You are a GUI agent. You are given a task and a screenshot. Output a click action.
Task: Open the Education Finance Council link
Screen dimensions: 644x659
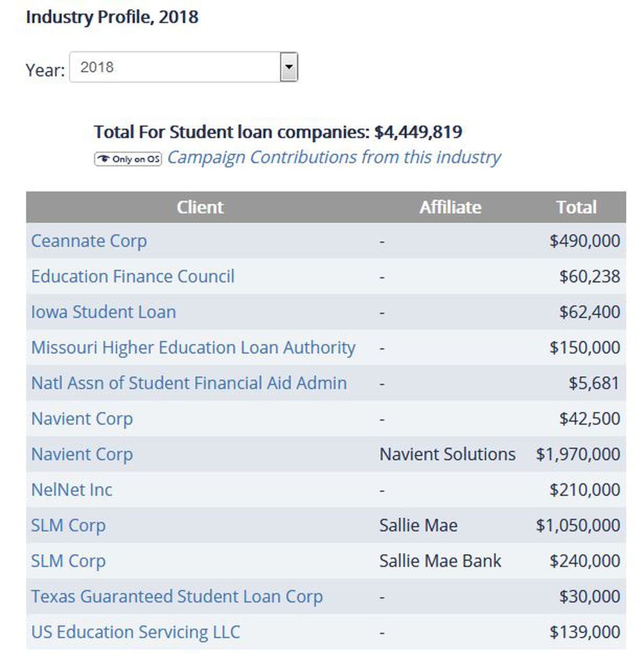pyautogui.click(x=132, y=277)
